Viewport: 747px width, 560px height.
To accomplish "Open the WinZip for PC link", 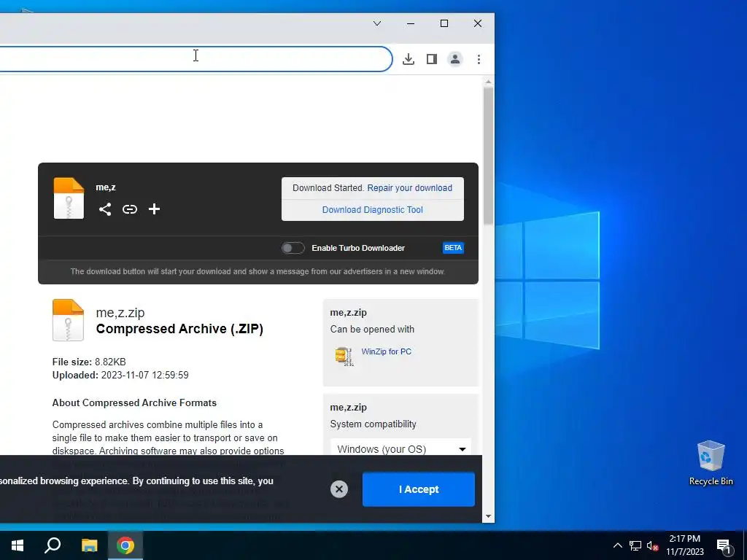I will coord(387,351).
